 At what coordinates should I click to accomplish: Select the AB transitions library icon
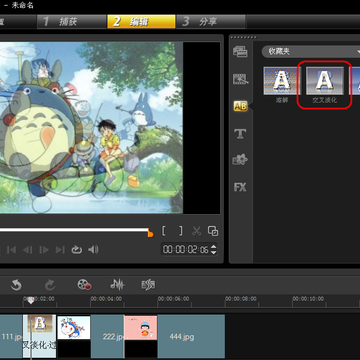pyautogui.click(x=240, y=106)
